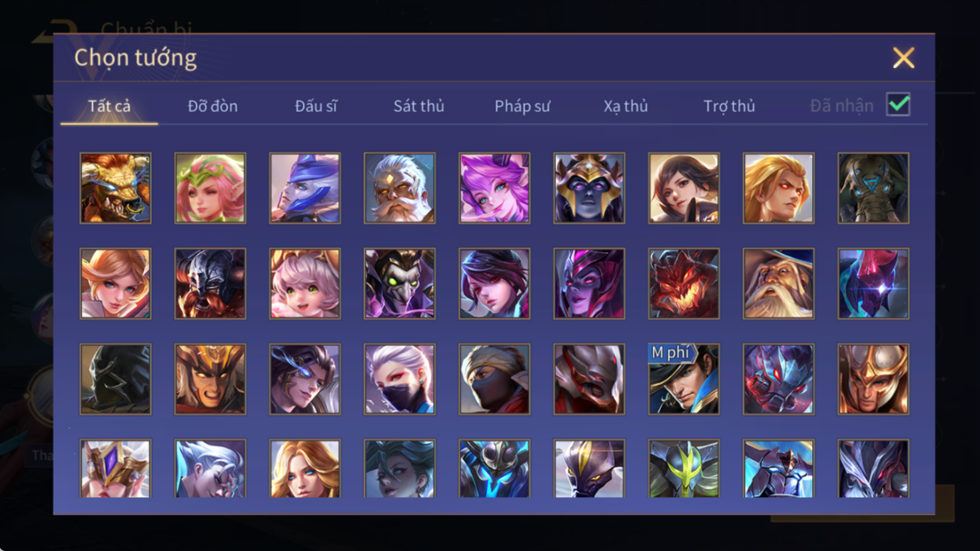Pick the green-eyed plague mask hero
980x551 pixels.
pos(400,284)
